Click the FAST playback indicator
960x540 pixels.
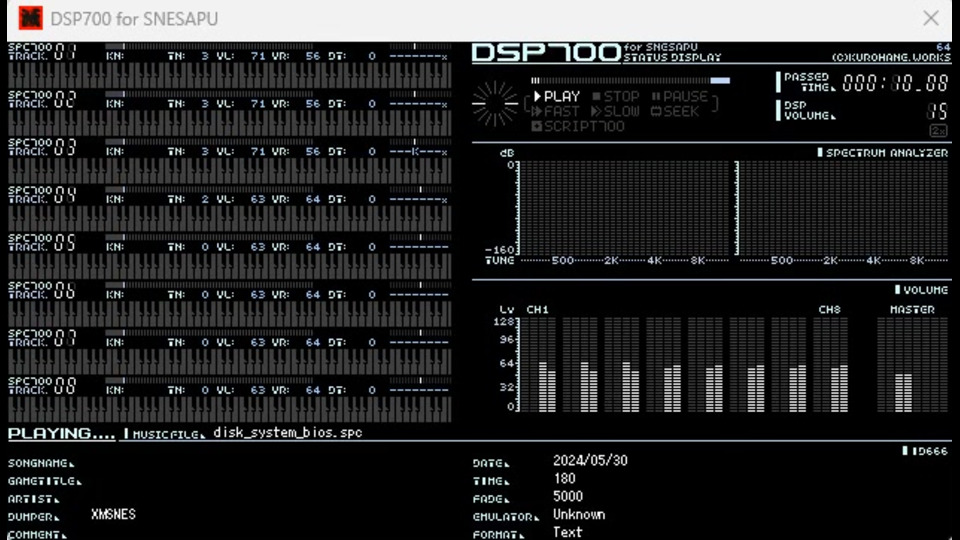tap(555, 111)
